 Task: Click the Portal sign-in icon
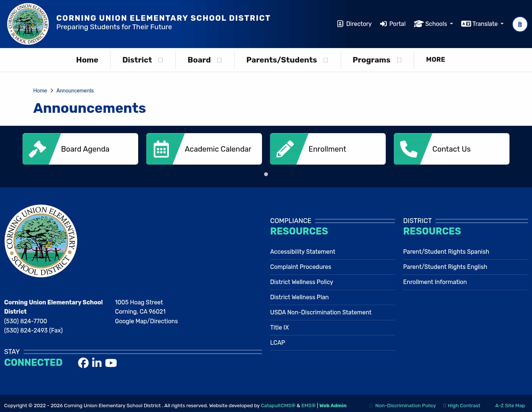coord(383,24)
